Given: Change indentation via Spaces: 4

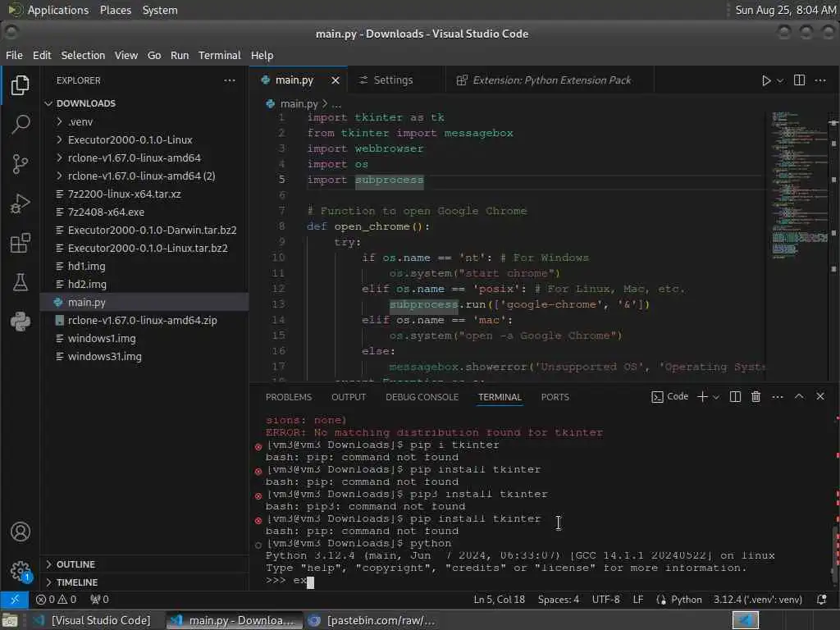Looking at the screenshot, I should 558,600.
